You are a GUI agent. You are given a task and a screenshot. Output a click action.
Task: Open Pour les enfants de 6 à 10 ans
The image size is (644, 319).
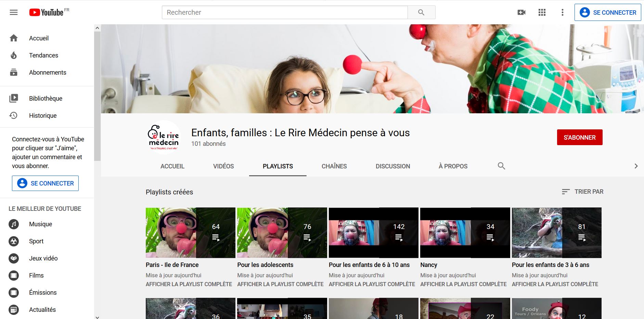point(369,265)
